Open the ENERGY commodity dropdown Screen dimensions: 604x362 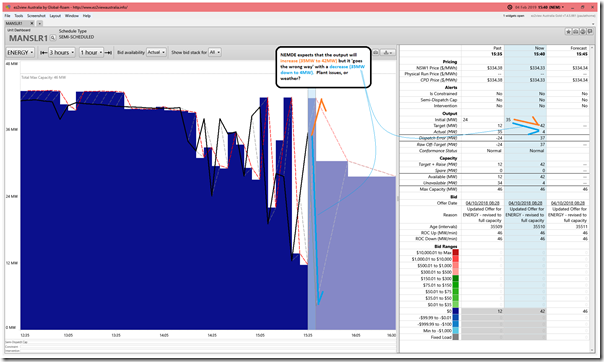coord(20,52)
